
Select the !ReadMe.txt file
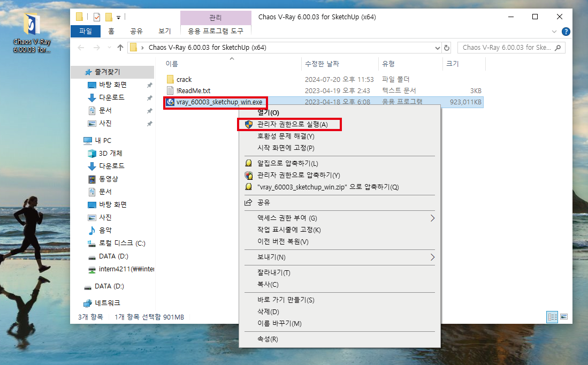click(x=193, y=91)
